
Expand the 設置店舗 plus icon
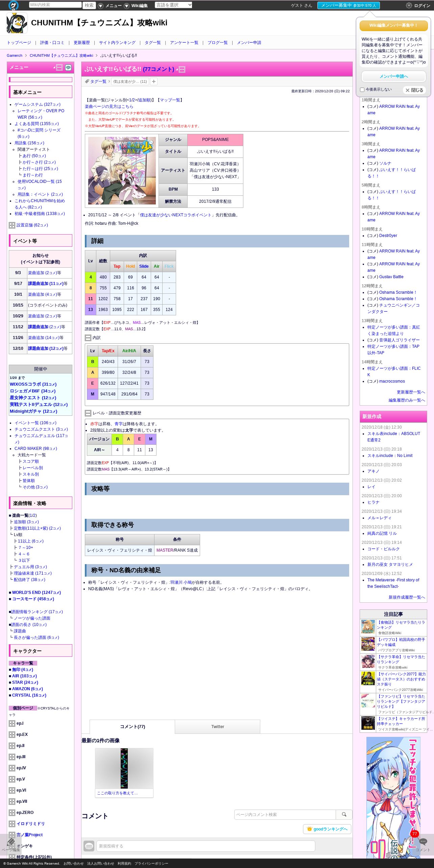pyautogui.click(x=12, y=225)
